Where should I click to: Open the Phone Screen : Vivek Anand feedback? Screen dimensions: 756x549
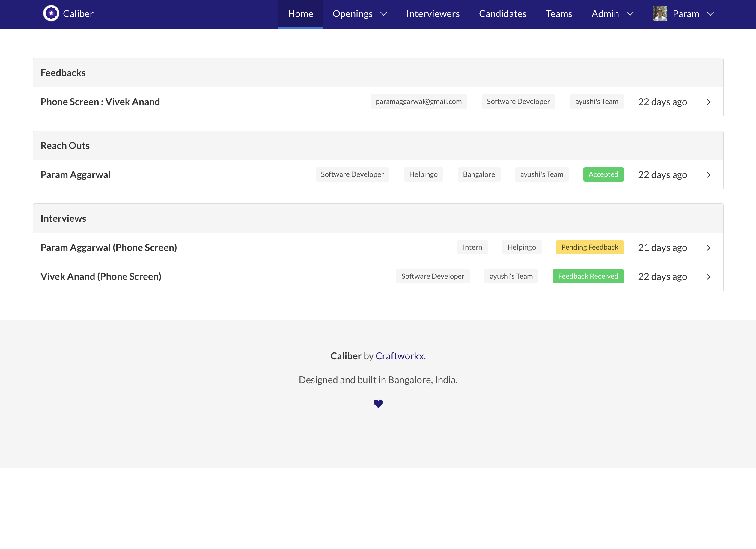click(x=100, y=102)
